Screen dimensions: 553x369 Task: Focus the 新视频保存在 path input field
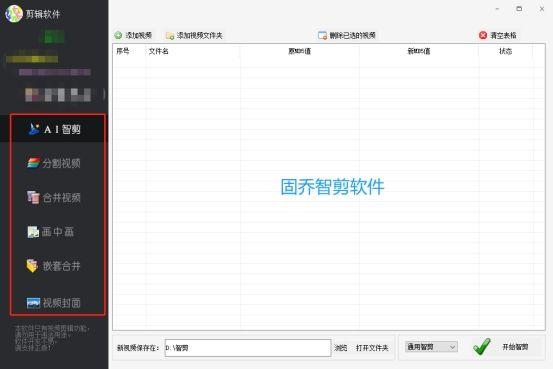point(248,348)
